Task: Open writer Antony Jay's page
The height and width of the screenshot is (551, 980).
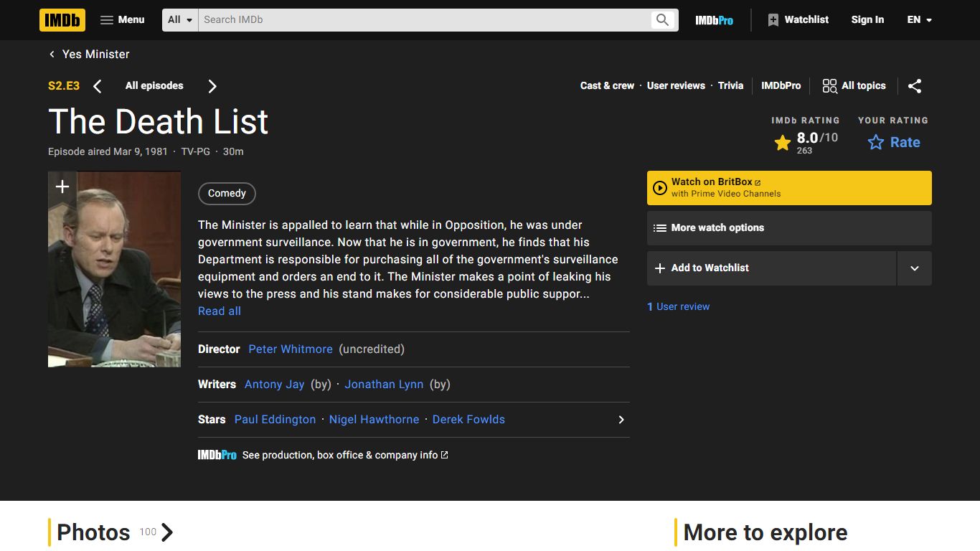Action: [275, 385]
